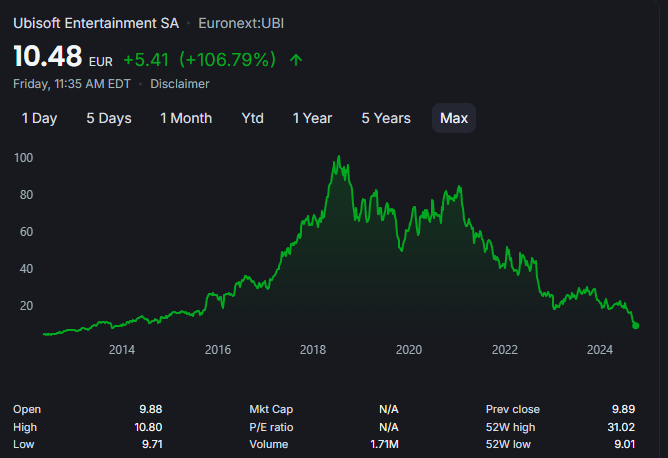Select the Ytd range tab

click(252, 118)
